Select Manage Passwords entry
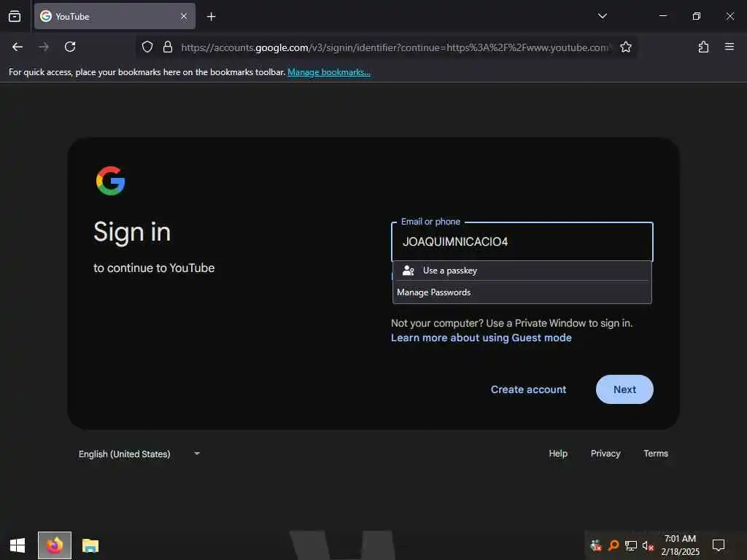Screen dimensions: 747x560 (522, 292)
